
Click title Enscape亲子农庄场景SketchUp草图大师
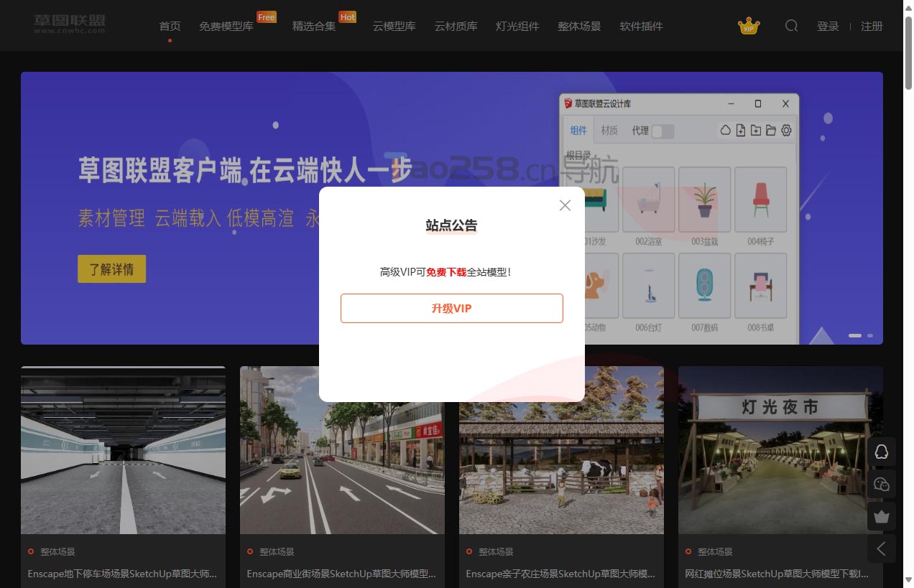560,574
